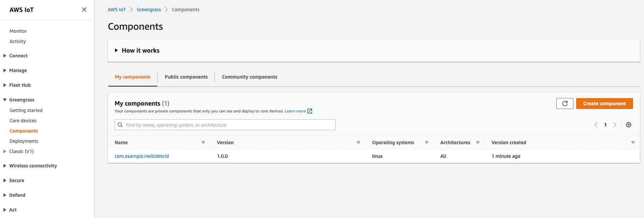Expand the Act sidebar section
644x218 pixels.
(x=5, y=210)
